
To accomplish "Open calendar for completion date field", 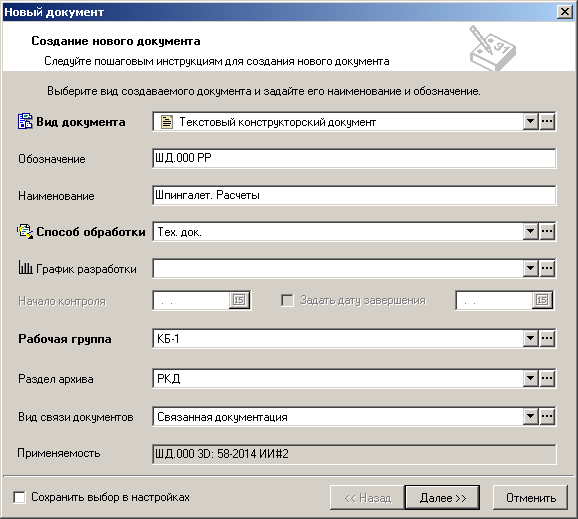I will pyautogui.click(x=542, y=300).
